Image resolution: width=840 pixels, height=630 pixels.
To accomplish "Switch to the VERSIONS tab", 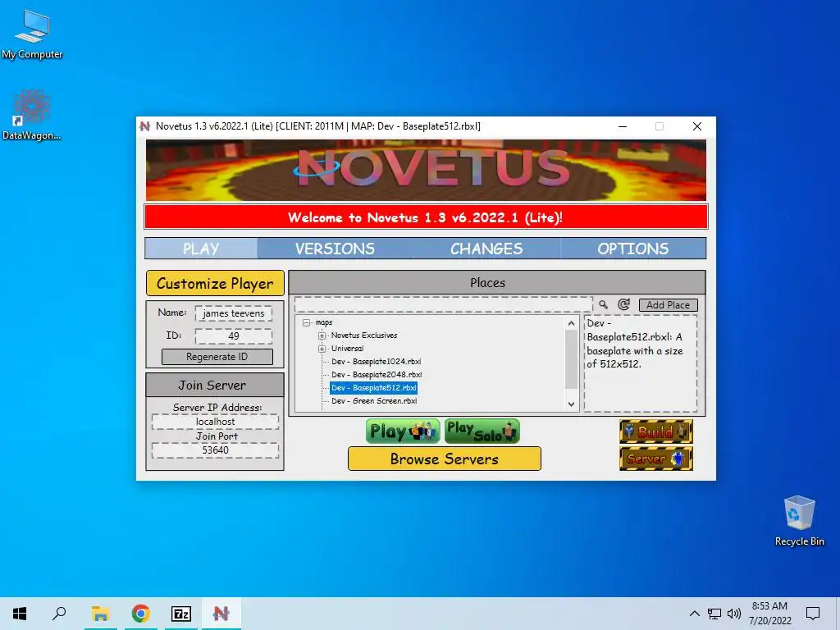I will [335, 249].
